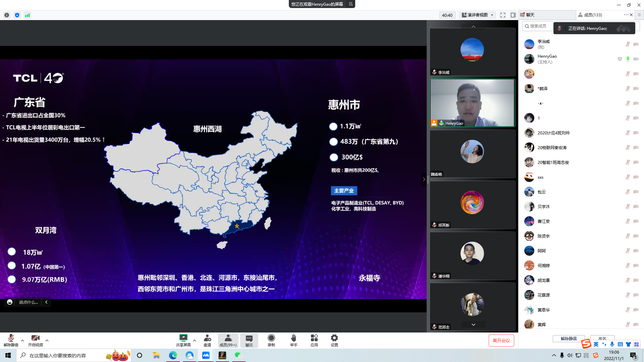Image resolution: width=644 pixels, height=362 pixels.
Task: Click the 离开会议 leave meeting button
Action: pos(501,341)
